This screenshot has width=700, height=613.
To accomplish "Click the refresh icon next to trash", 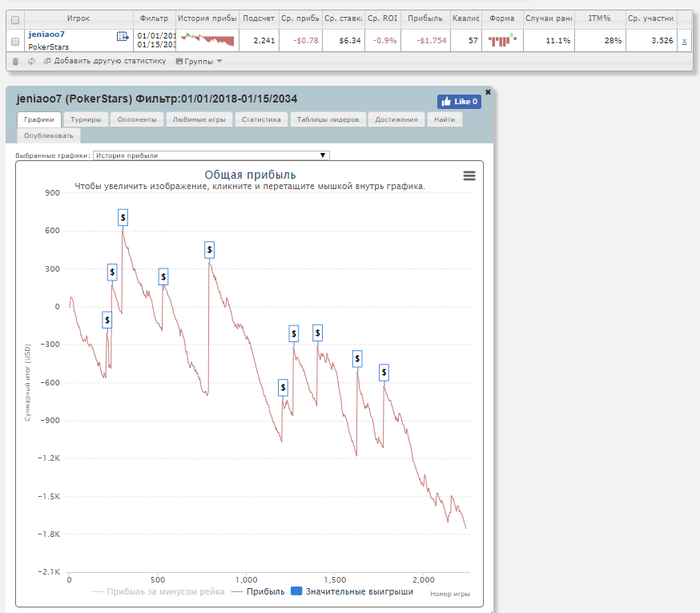I will [x=31, y=61].
